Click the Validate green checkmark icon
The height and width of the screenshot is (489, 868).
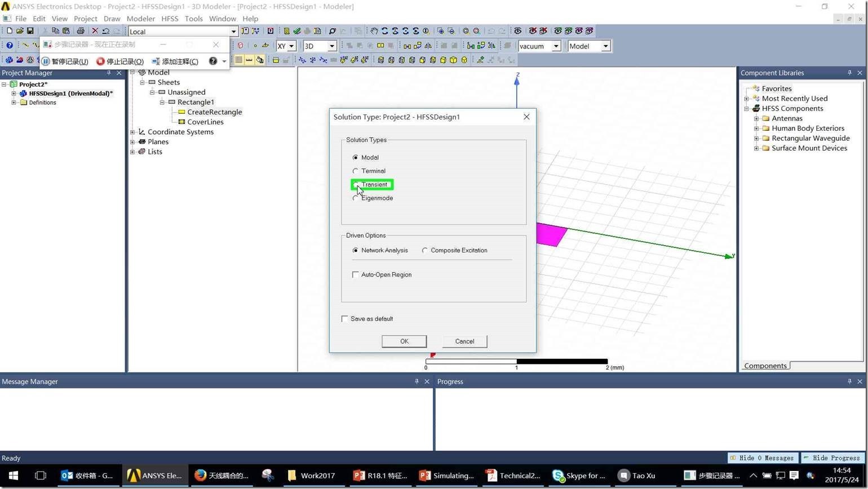(x=296, y=31)
